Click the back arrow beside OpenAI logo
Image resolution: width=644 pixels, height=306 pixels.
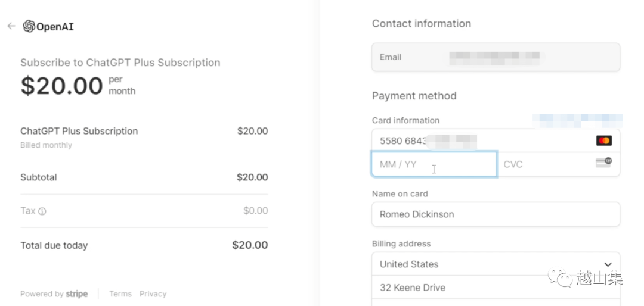(x=11, y=26)
